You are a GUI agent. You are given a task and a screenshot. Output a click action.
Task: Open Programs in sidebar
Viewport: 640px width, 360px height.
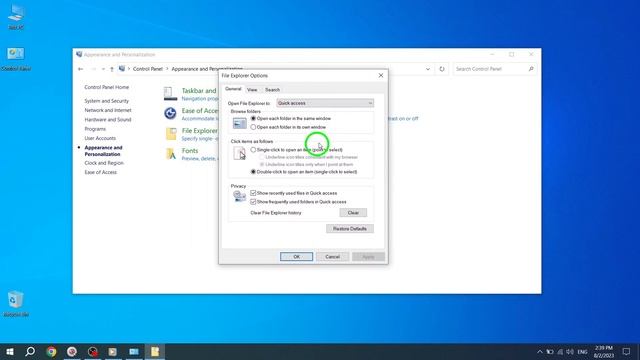pyautogui.click(x=95, y=129)
